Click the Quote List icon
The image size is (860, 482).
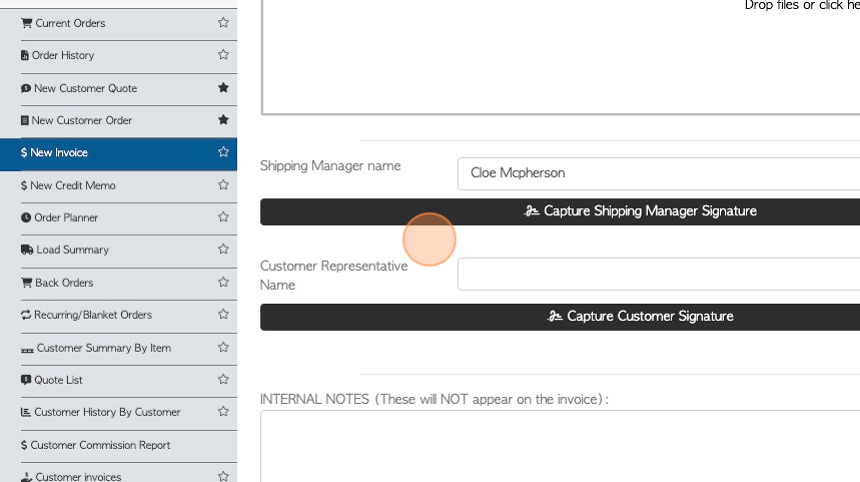click(x=26, y=379)
